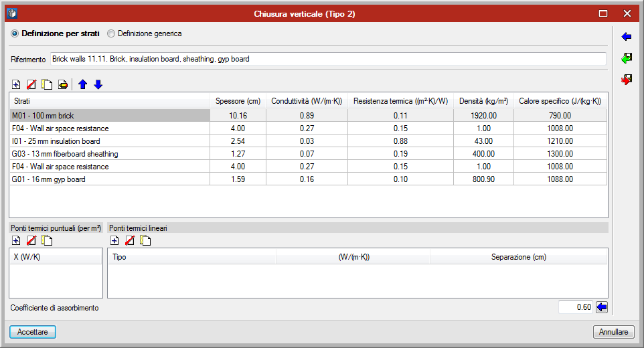This screenshot has width=644, height=348.
Task: Delete the selected layer in Strati toolbar
Action: (x=31, y=84)
